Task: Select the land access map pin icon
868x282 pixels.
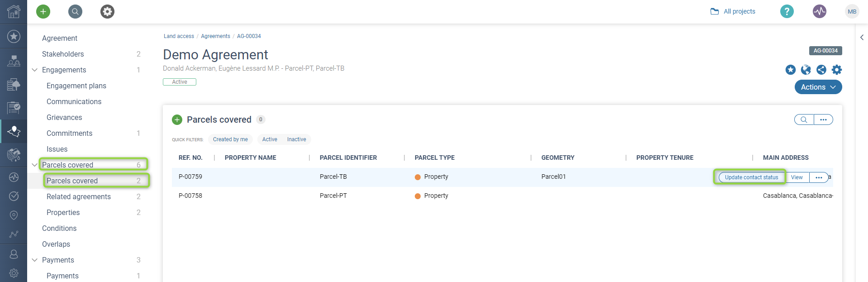Action: (x=14, y=131)
